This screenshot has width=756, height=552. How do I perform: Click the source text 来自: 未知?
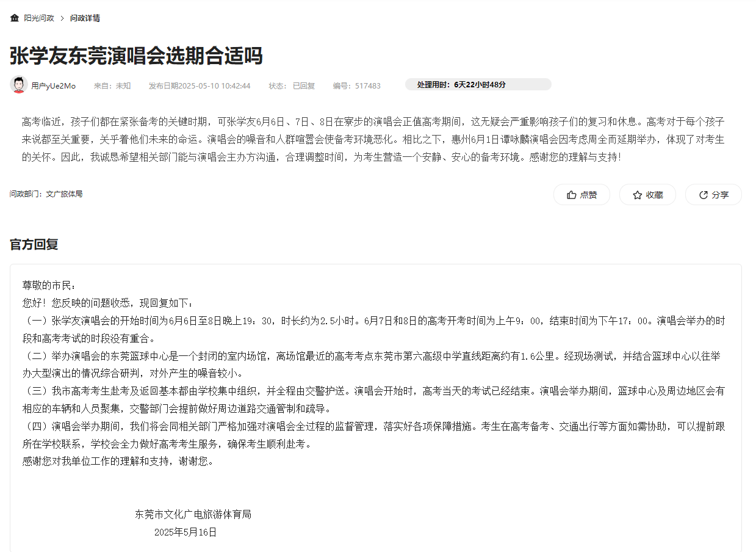tap(112, 86)
